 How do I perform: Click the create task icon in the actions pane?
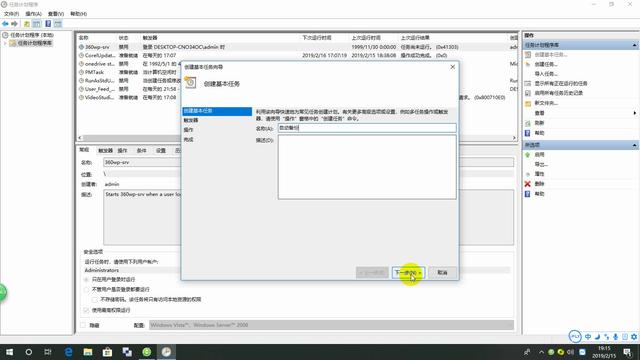(527, 64)
